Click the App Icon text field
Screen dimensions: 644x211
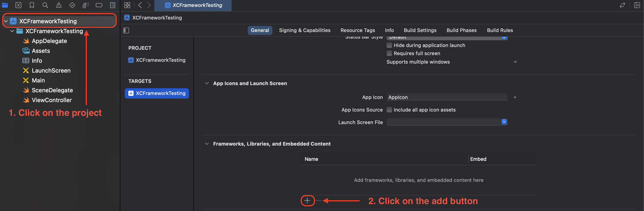click(447, 97)
